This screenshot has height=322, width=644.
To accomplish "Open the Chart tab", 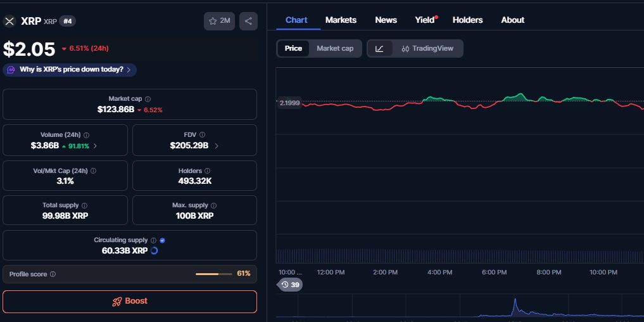I will [296, 20].
